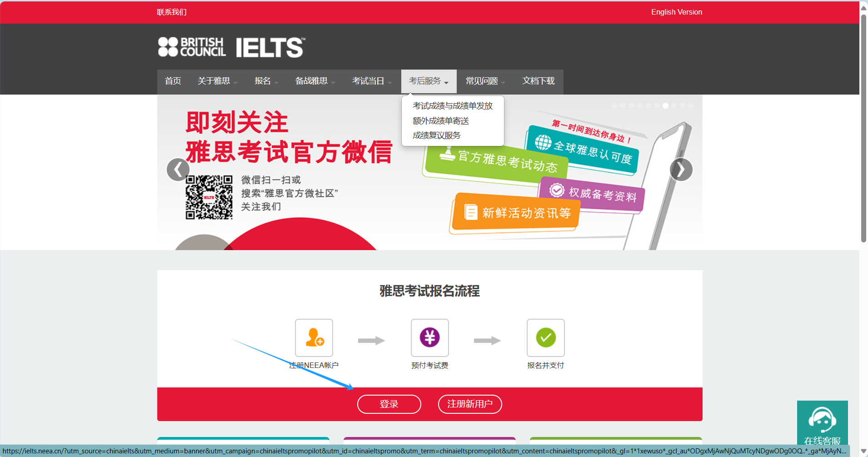Click the register NEEA account icon
868x457 pixels.
[x=314, y=338]
